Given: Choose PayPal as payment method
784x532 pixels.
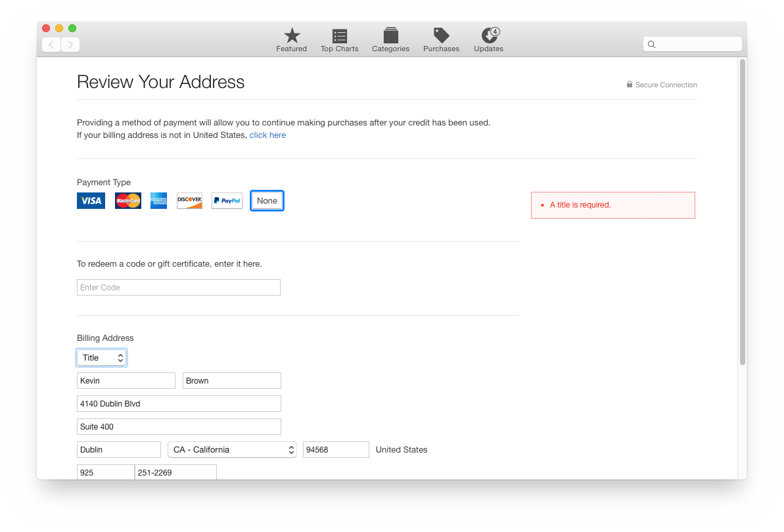Looking at the screenshot, I should 227,201.
